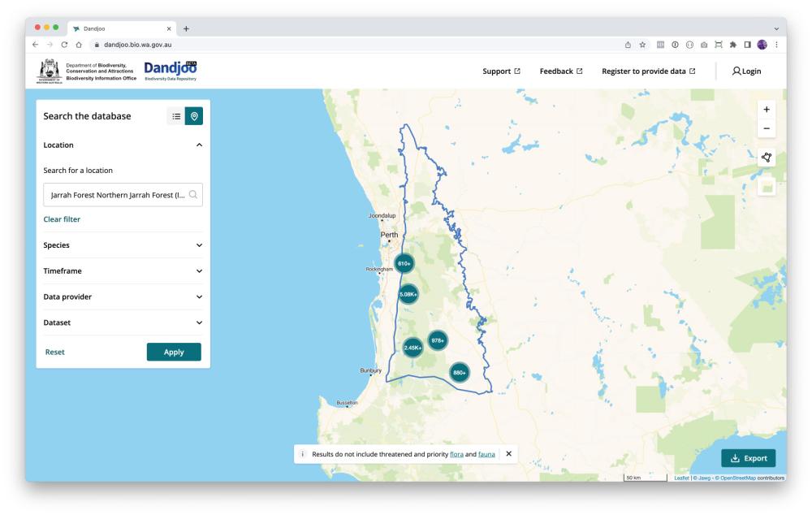Open Register to provide data link

pyautogui.click(x=648, y=71)
